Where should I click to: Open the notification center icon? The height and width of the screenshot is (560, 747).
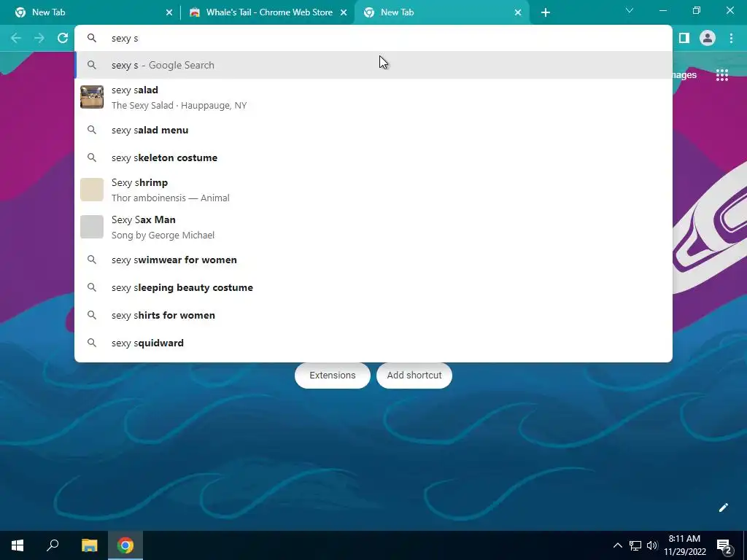click(x=724, y=545)
